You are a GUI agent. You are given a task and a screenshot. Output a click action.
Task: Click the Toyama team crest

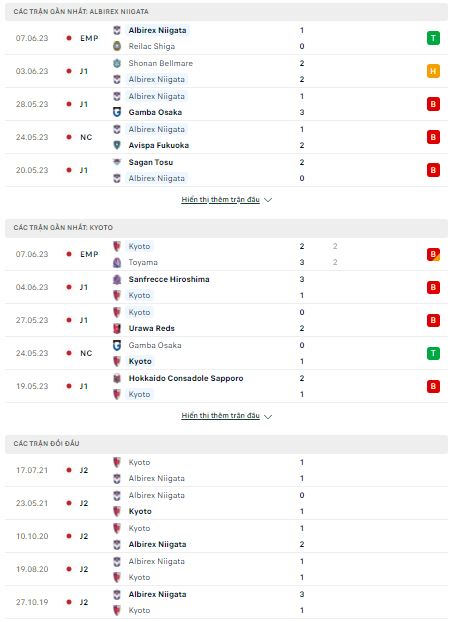tap(117, 262)
